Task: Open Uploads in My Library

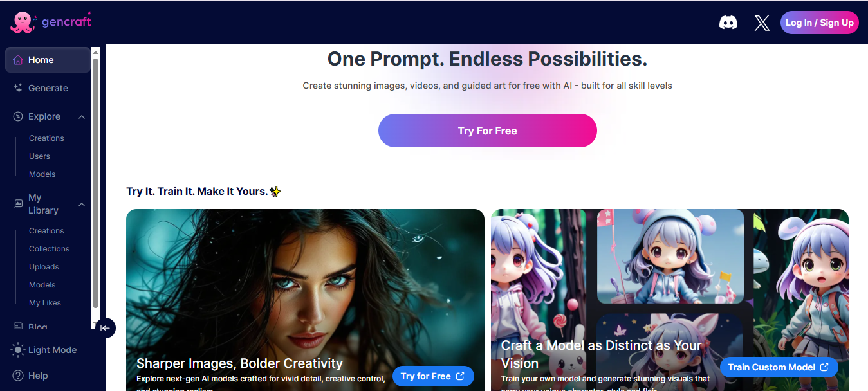Action: (44, 267)
